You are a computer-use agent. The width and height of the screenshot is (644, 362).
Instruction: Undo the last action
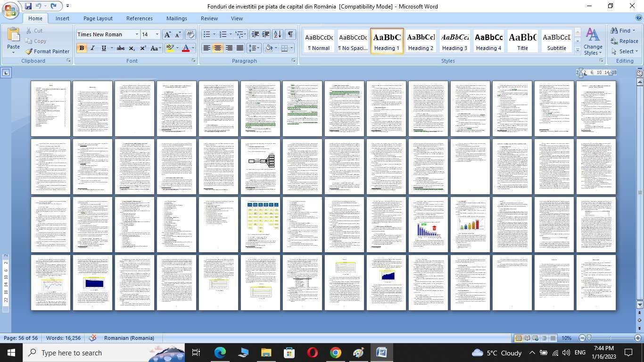tap(39, 6)
